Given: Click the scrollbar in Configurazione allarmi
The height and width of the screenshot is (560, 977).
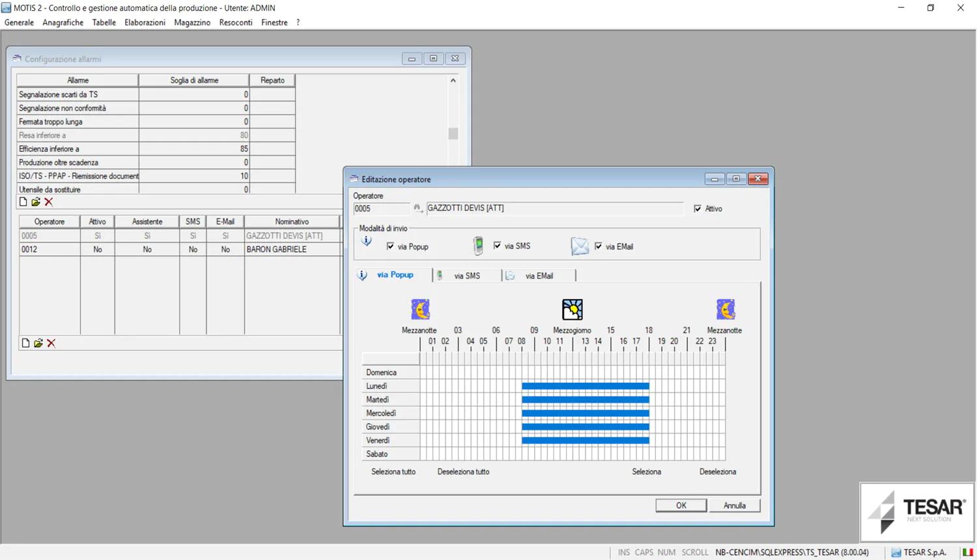Looking at the screenshot, I should (452, 133).
